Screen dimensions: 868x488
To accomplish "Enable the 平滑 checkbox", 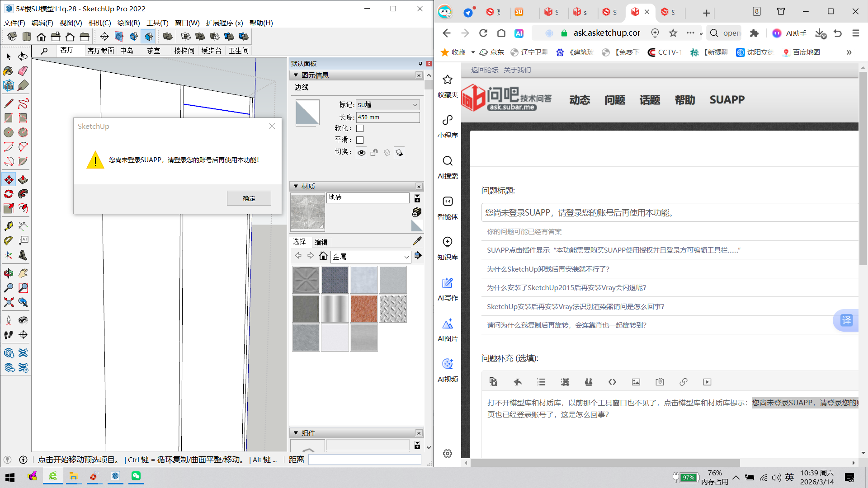I will click(360, 140).
